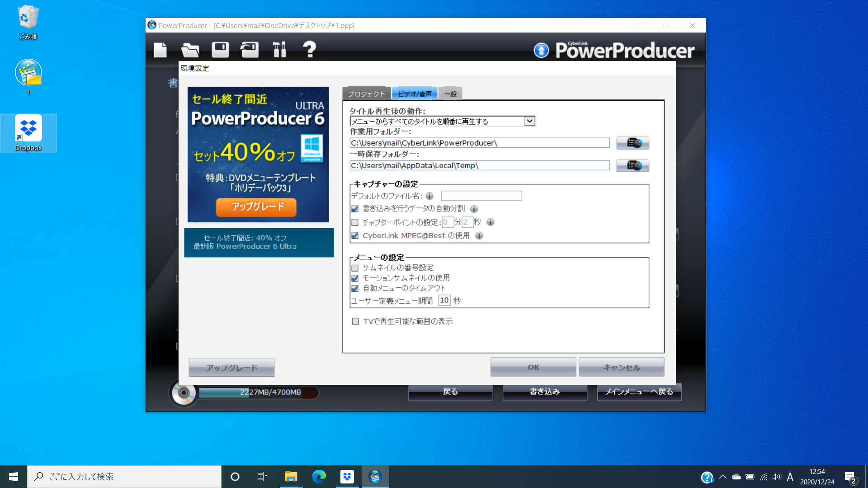This screenshot has height=488, width=868.
Task: Click the volume tray icon
Action: tap(777, 477)
